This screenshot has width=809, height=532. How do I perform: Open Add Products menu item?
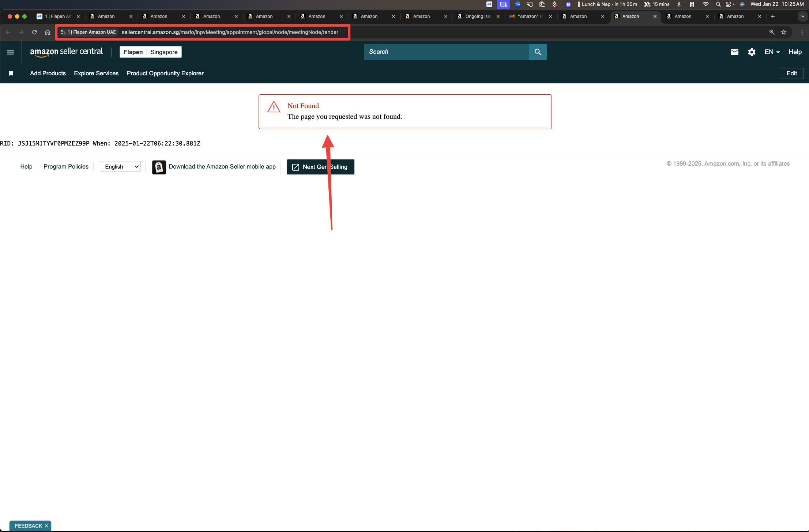(48, 73)
